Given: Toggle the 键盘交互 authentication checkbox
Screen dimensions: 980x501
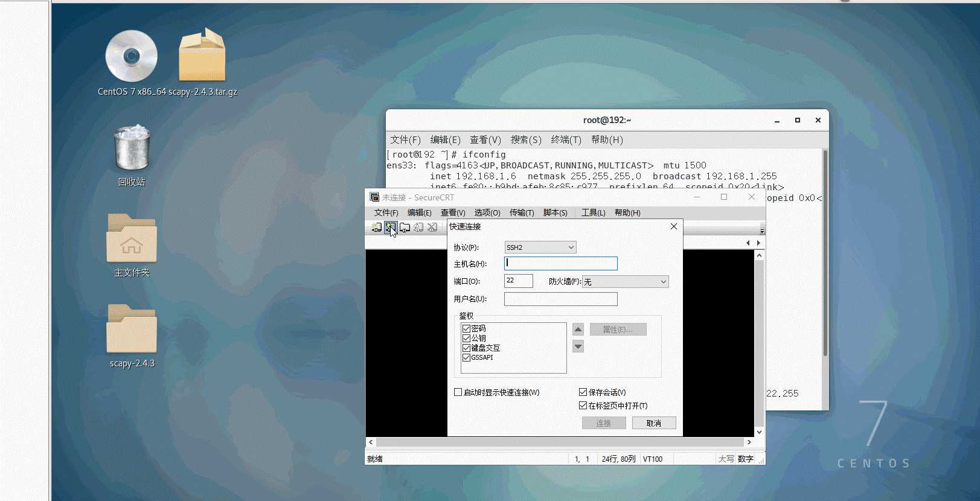Looking at the screenshot, I should [466, 348].
